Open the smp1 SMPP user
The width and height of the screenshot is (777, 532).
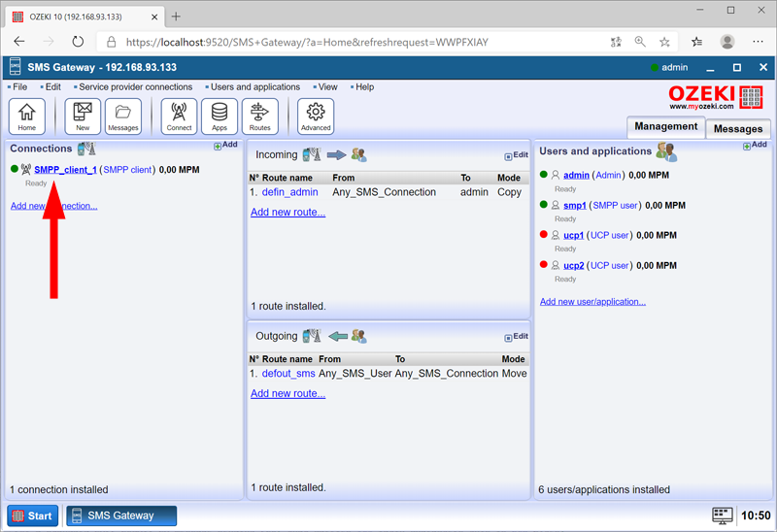575,206
